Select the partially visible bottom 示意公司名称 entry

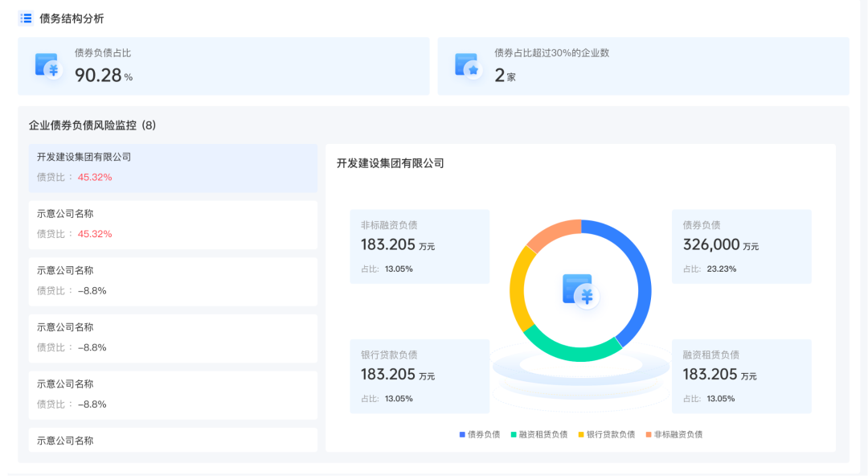tap(173, 441)
